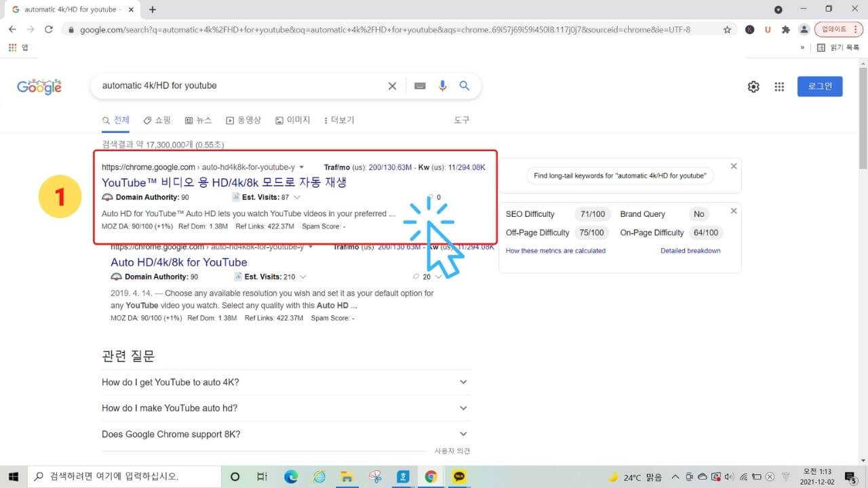Click the Windows taskbar search input field

122,476
